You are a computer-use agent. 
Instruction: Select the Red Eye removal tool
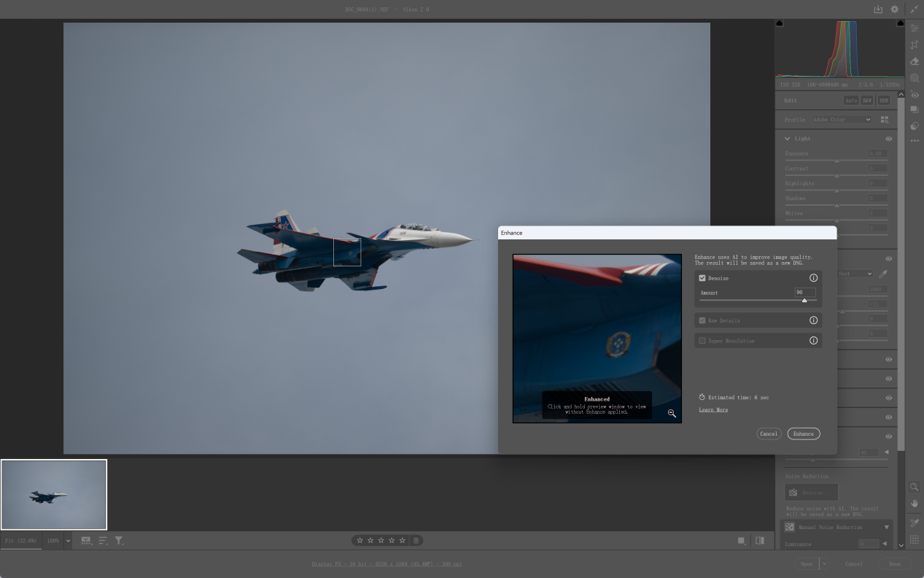point(915,95)
